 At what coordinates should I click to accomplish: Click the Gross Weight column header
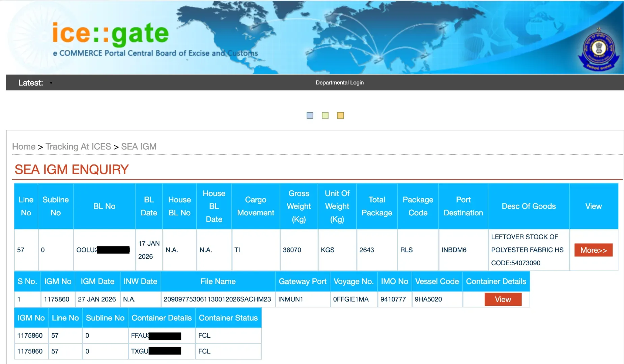pyautogui.click(x=299, y=206)
